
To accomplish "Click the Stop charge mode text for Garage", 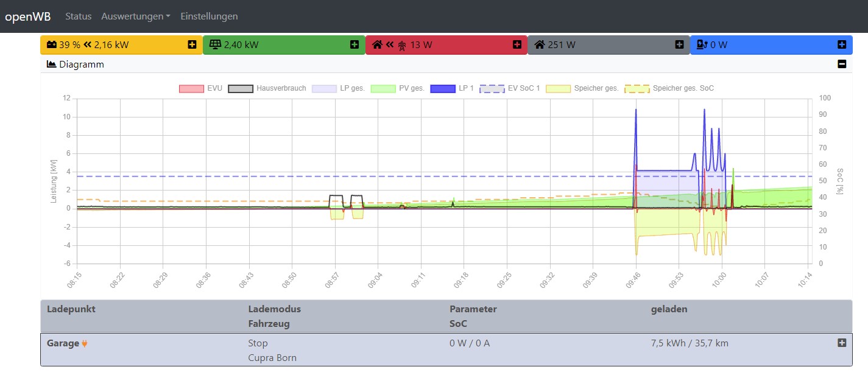I will (258, 343).
